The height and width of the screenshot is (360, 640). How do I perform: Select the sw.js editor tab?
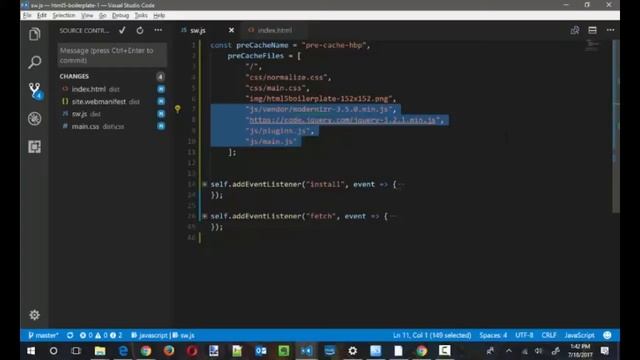(198, 31)
